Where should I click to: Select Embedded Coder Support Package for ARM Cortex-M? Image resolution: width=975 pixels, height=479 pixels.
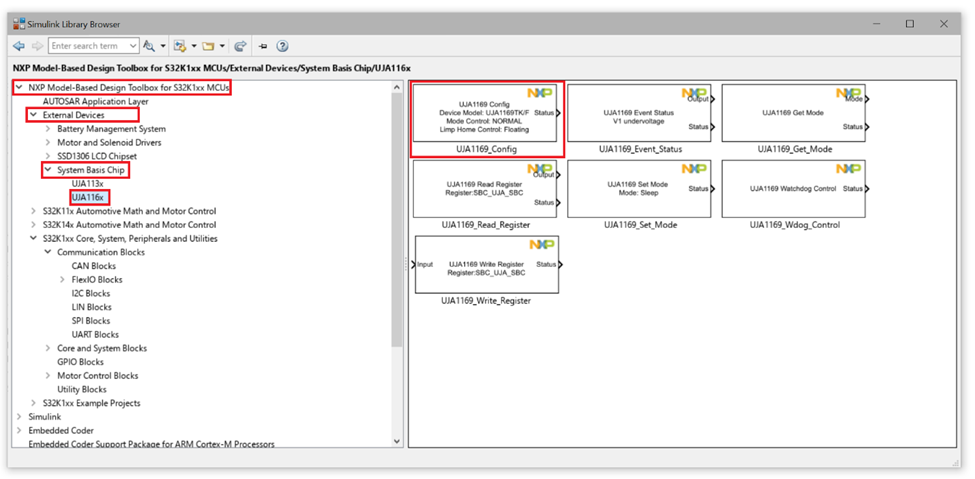point(152,444)
